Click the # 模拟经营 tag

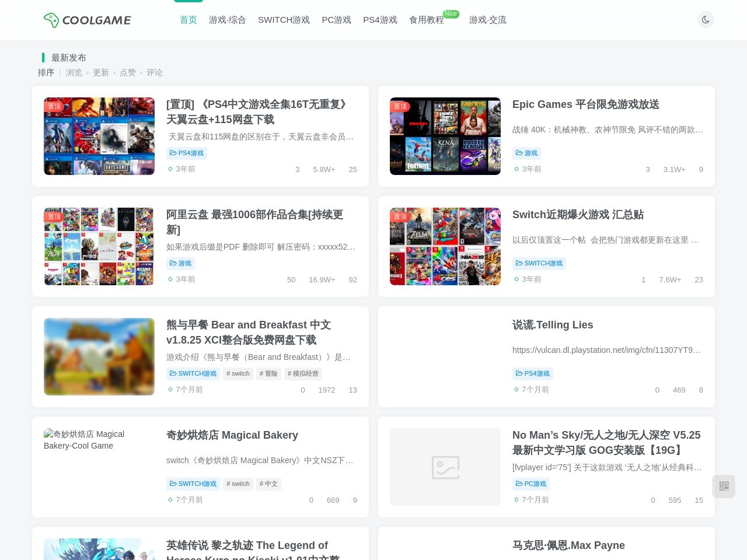tap(303, 374)
